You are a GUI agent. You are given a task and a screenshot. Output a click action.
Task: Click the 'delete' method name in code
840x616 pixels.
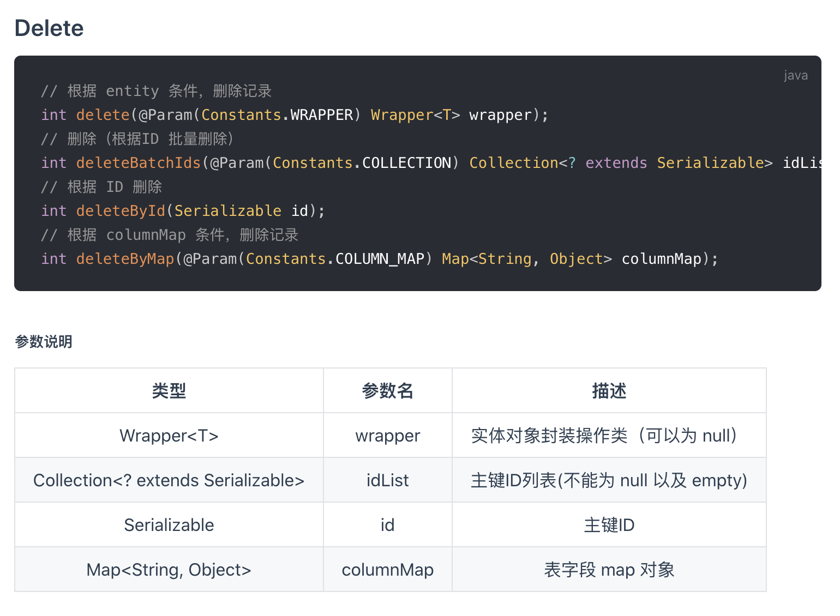coord(103,115)
